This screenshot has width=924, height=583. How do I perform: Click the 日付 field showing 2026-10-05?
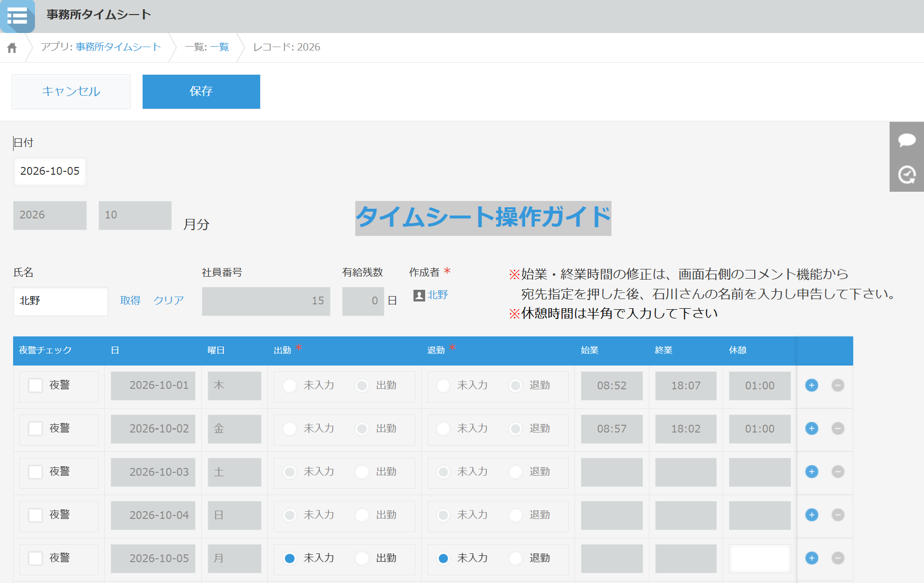coord(50,171)
